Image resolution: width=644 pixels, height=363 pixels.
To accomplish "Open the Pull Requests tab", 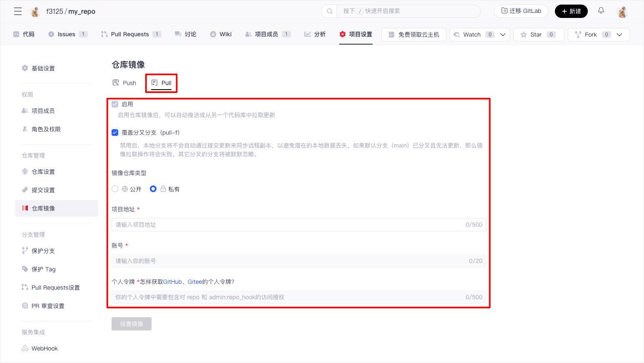I will coord(129,34).
